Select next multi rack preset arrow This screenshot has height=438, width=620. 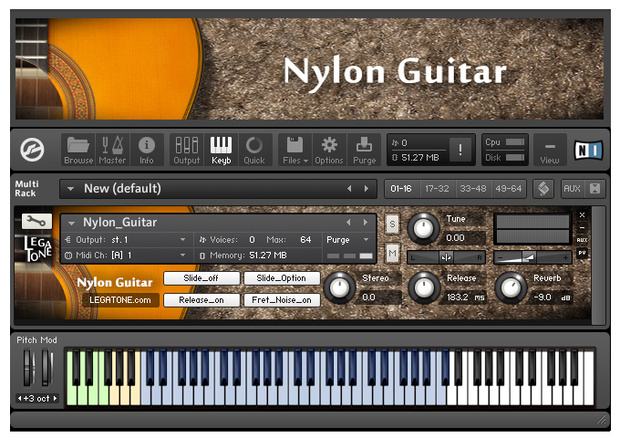366,189
